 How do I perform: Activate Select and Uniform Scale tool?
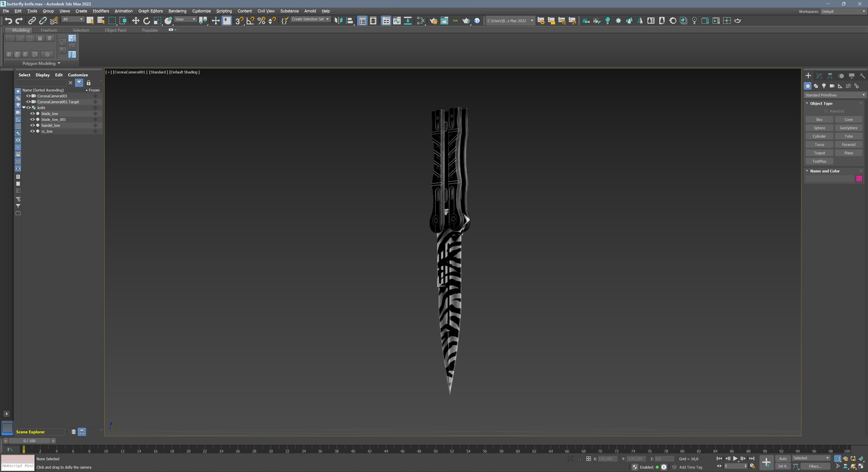click(x=157, y=21)
